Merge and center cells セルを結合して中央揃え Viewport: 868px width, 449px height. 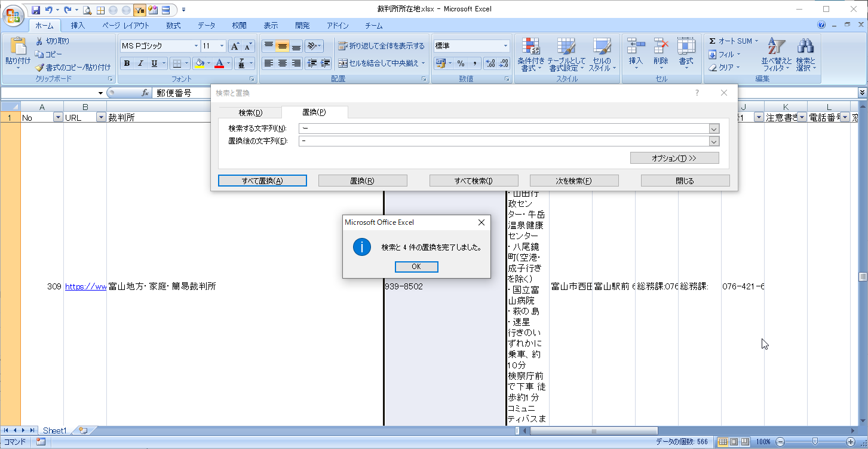(x=381, y=63)
